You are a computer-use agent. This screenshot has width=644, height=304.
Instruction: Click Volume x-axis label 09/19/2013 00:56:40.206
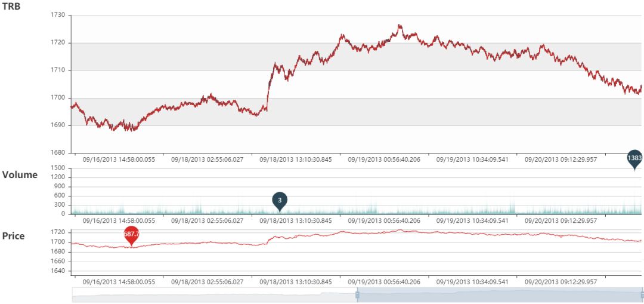coord(383,220)
